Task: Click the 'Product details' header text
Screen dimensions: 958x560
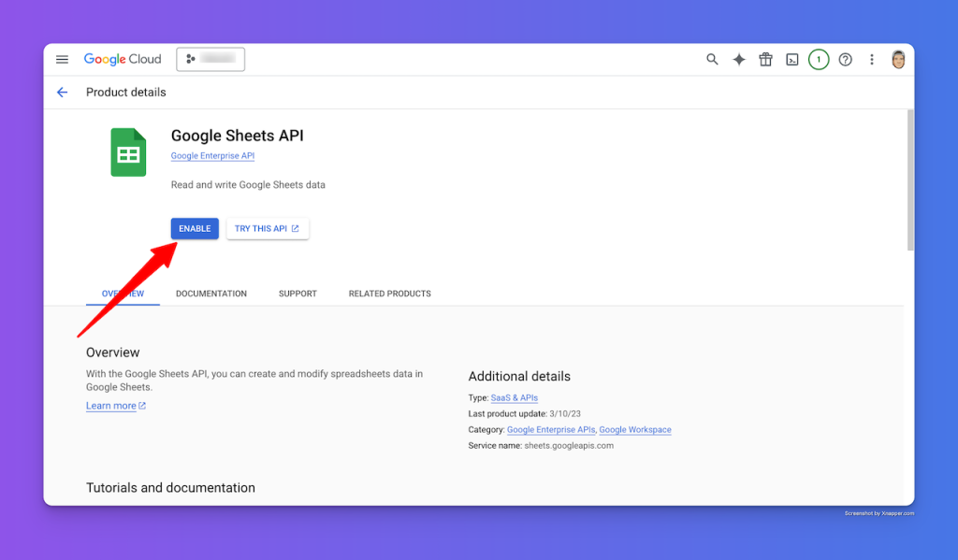Action: tap(126, 93)
